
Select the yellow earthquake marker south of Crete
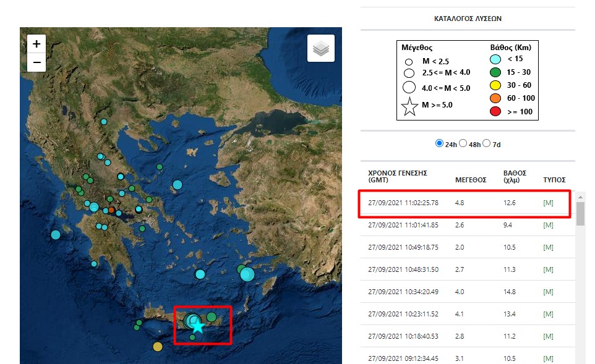[x=158, y=346]
